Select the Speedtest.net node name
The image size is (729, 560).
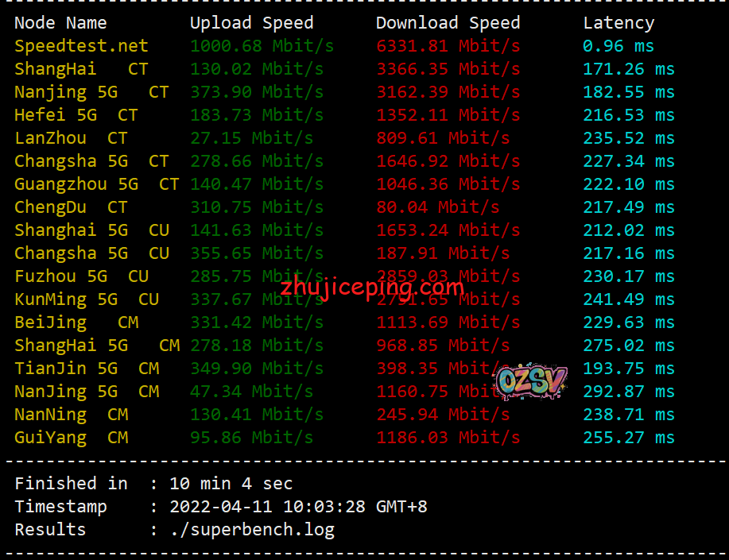pyautogui.click(x=81, y=46)
